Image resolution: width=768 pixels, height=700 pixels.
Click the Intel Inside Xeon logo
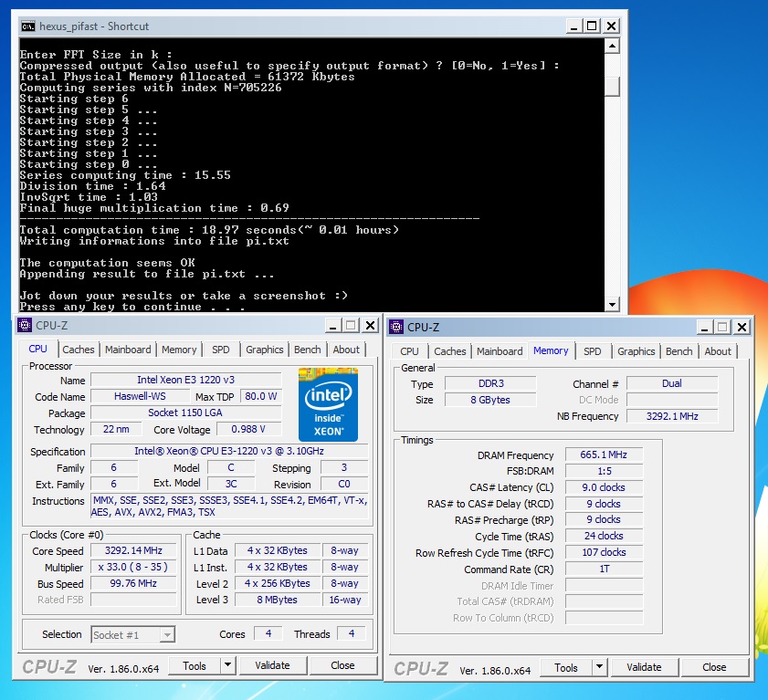click(x=328, y=404)
